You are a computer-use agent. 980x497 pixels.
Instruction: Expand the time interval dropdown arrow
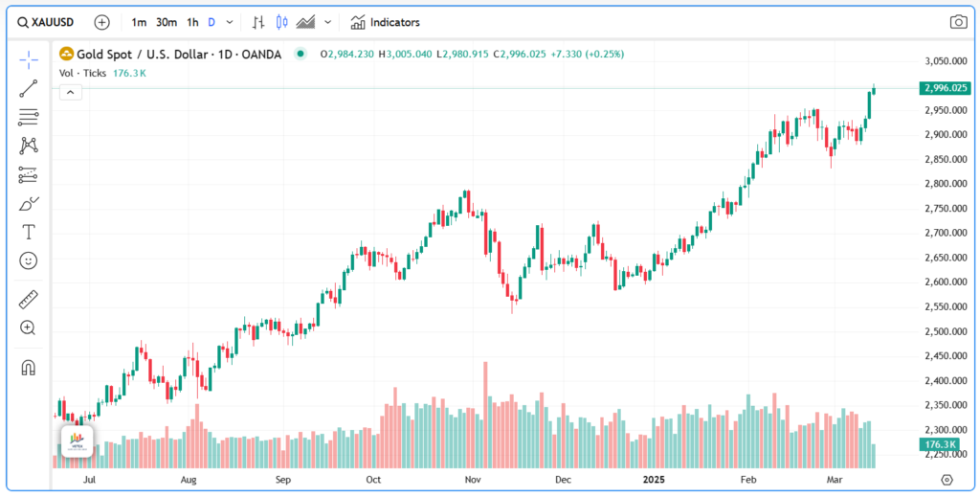pyautogui.click(x=230, y=22)
